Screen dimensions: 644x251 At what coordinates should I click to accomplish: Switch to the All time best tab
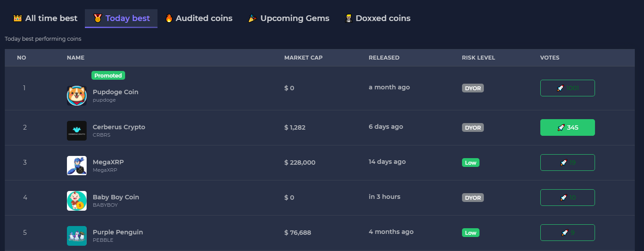[x=51, y=18]
